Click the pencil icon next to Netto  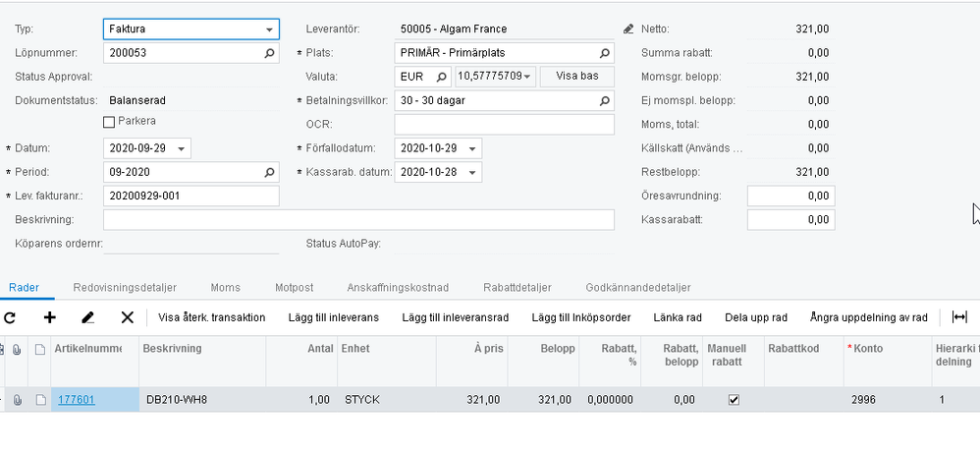(x=628, y=29)
